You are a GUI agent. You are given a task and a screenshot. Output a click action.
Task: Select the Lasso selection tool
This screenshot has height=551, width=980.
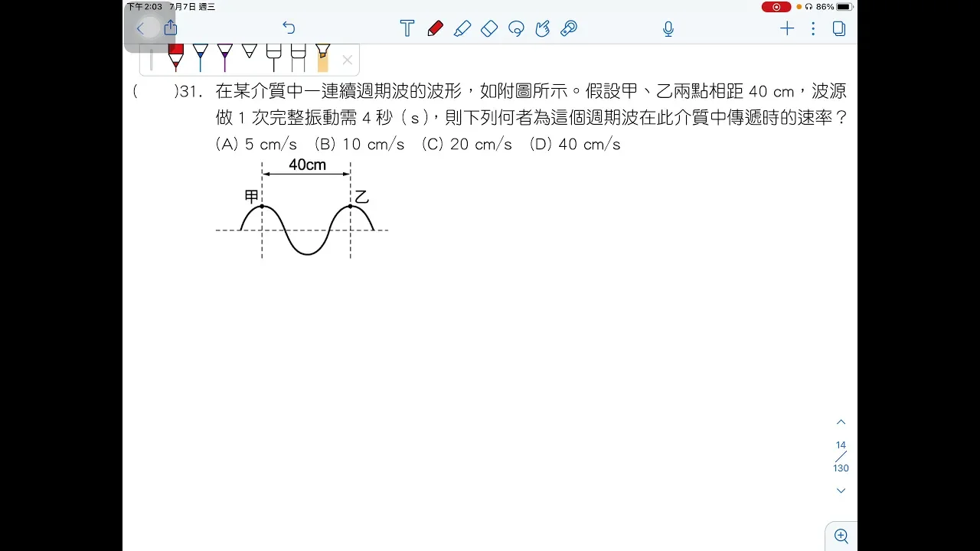(516, 28)
